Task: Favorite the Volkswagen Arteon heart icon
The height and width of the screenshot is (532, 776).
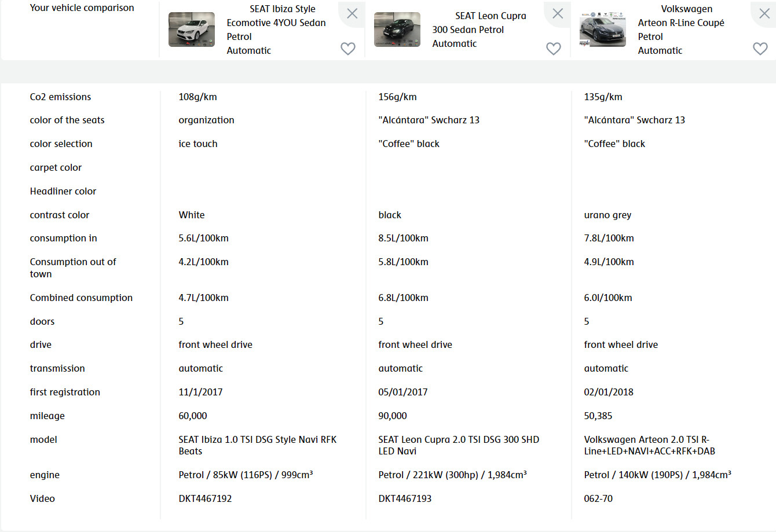Action: (x=760, y=49)
